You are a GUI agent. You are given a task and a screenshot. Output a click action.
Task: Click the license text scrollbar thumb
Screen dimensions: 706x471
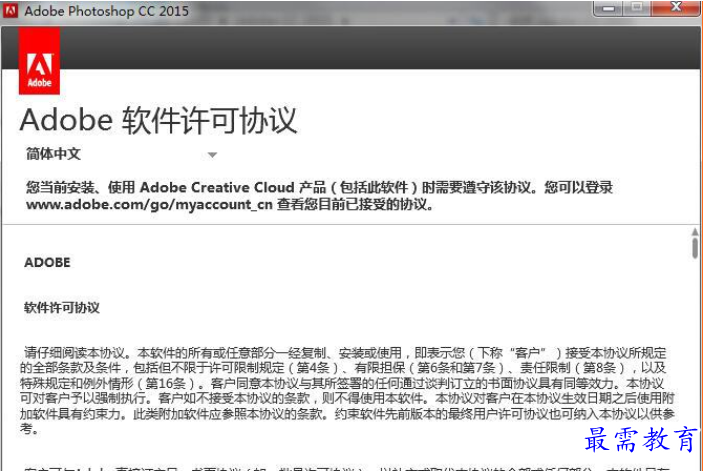pos(695,248)
